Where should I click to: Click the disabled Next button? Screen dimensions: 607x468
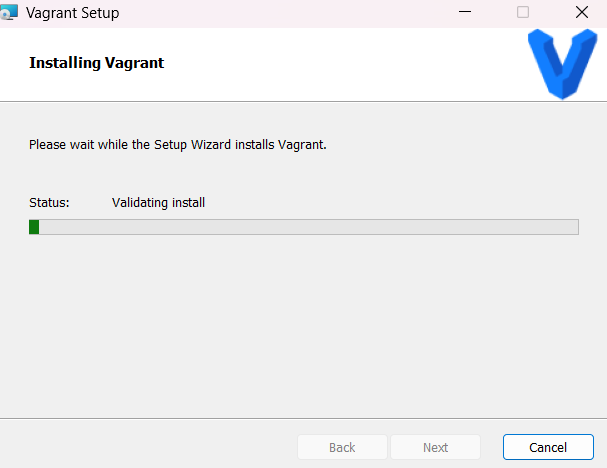point(435,447)
